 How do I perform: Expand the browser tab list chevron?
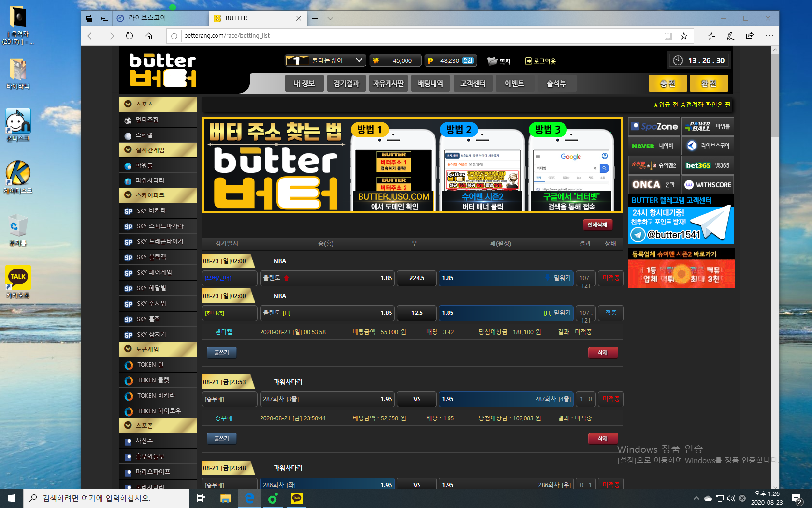pyautogui.click(x=330, y=18)
